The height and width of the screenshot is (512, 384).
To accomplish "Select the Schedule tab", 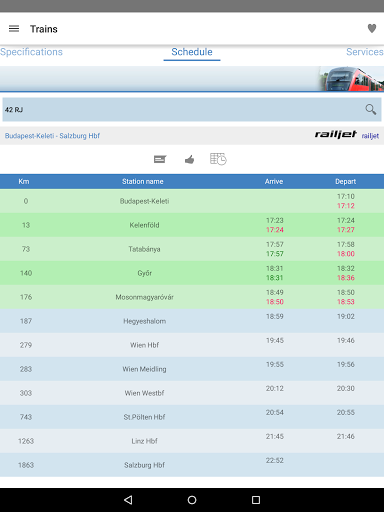I will click(192, 52).
